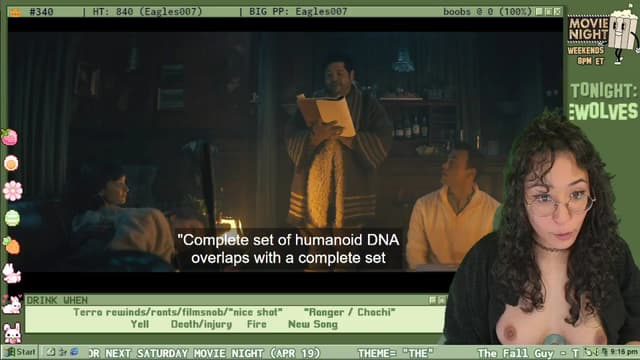Select the carrot icon in the sidebar
The image size is (640, 360).
[11, 246]
